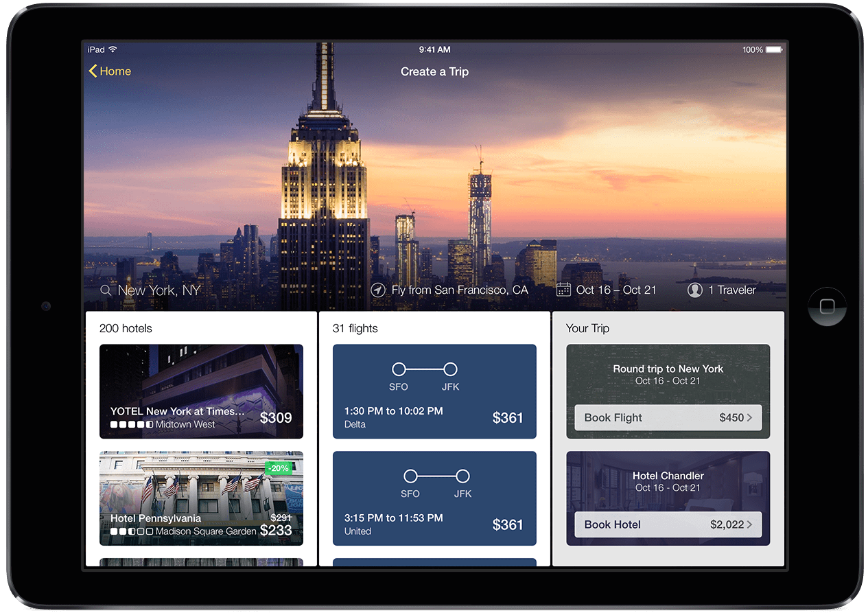
Task: Tap the back chevron beside Home
Action: (x=93, y=71)
